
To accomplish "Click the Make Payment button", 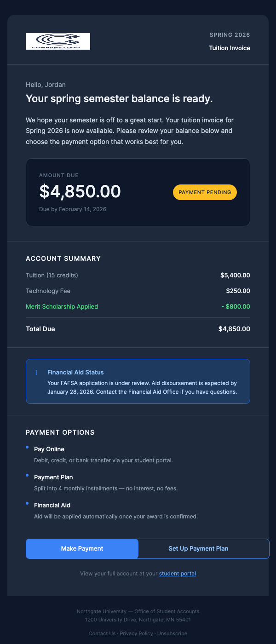I will (82, 548).
